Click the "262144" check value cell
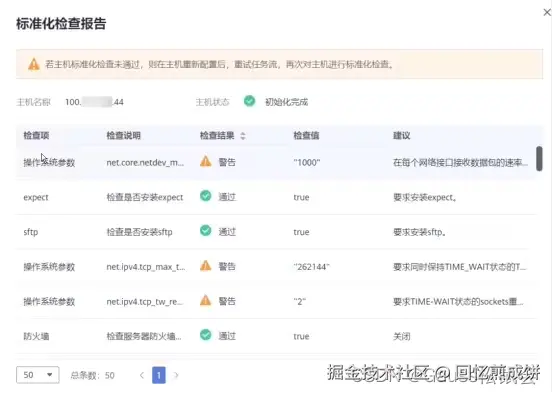 311,267
